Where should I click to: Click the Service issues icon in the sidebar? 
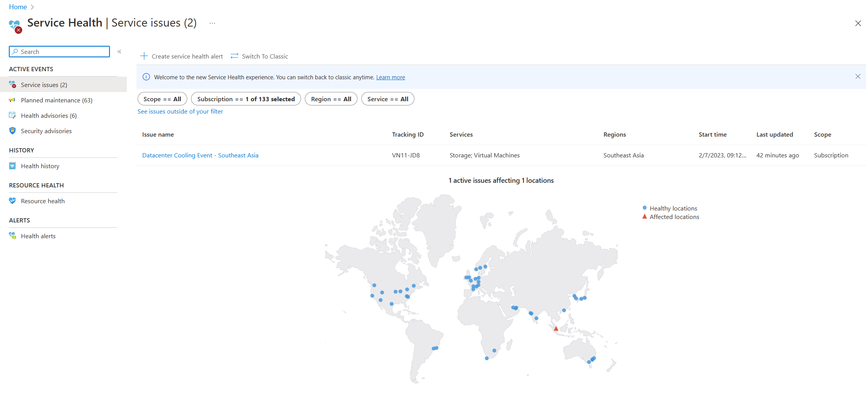click(x=13, y=85)
